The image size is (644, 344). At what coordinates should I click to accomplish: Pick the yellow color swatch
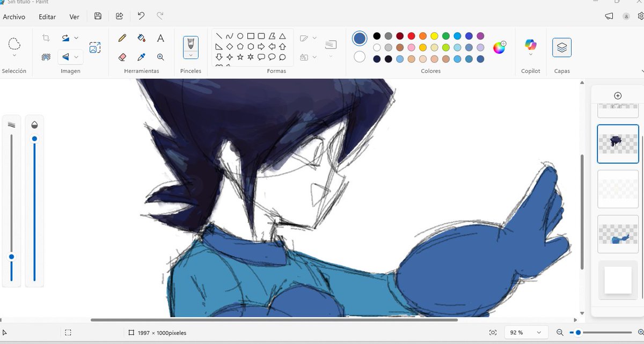coord(435,36)
